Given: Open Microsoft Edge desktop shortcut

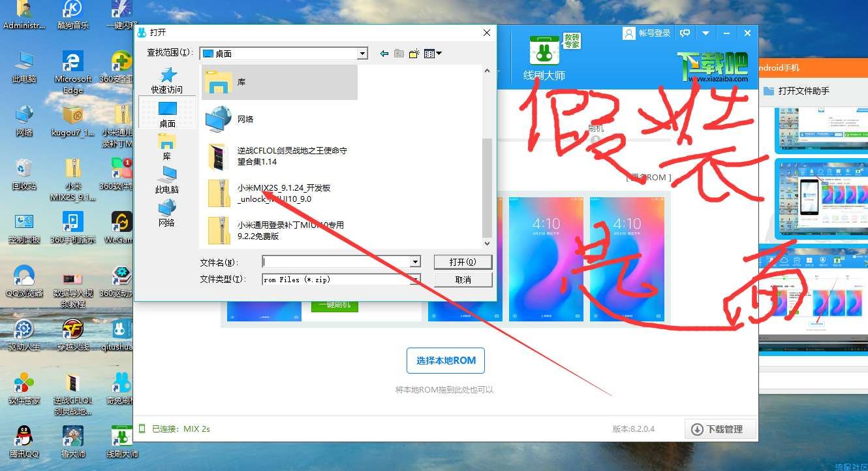Looking at the screenshot, I should 73,72.
